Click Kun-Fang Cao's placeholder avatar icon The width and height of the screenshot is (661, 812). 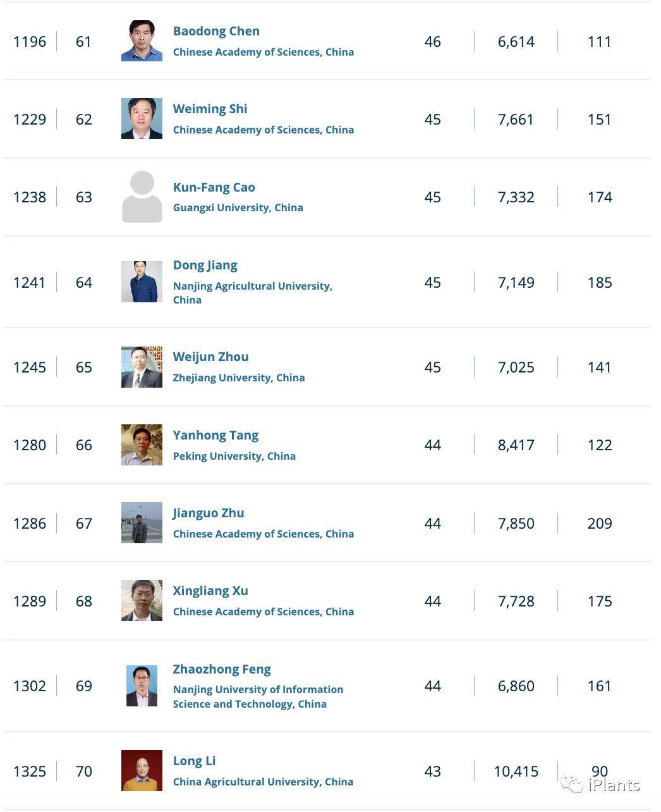[142, 197]
